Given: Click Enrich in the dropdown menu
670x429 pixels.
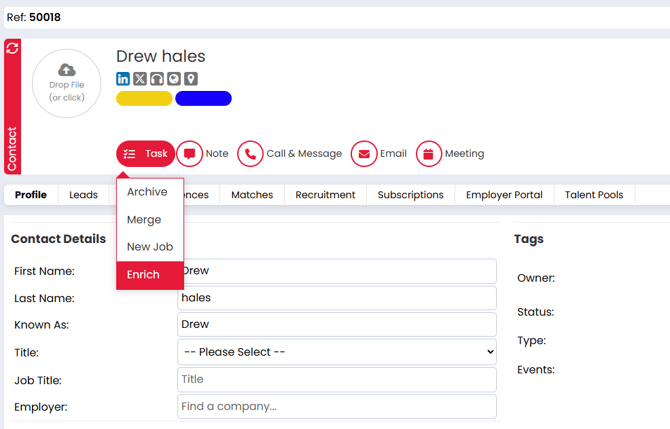Looking at the screenshot, I should 143,275.
